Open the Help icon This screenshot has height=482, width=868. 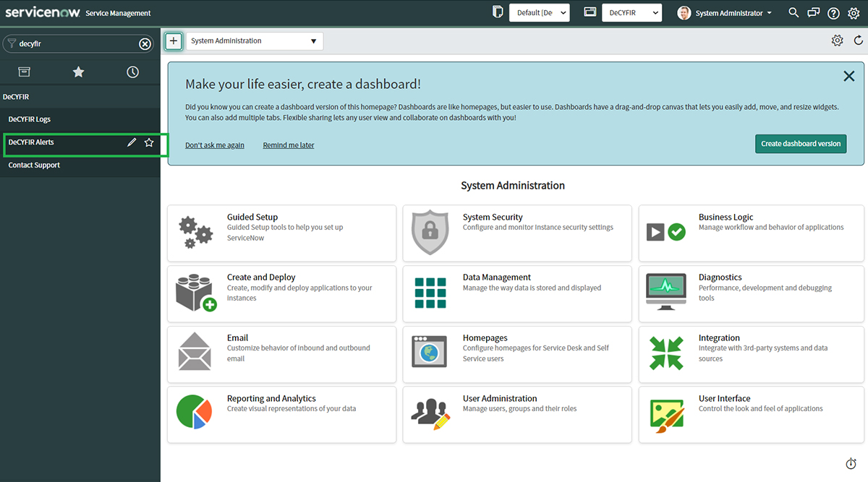click(x=833, y=13)
